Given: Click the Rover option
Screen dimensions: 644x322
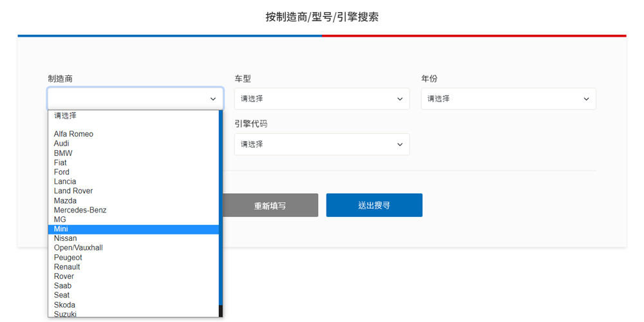Looking at the screenshot, I should [133, 276].
